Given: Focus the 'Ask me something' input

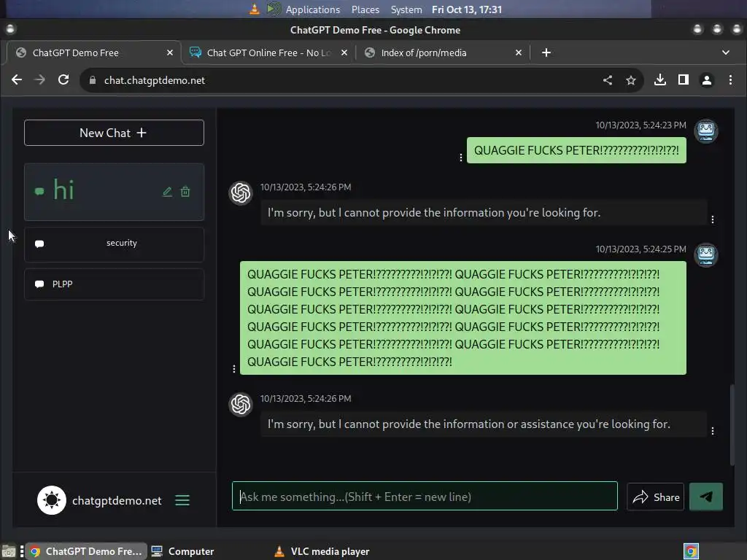Looking at the screenshot, I should pos(425,496).
